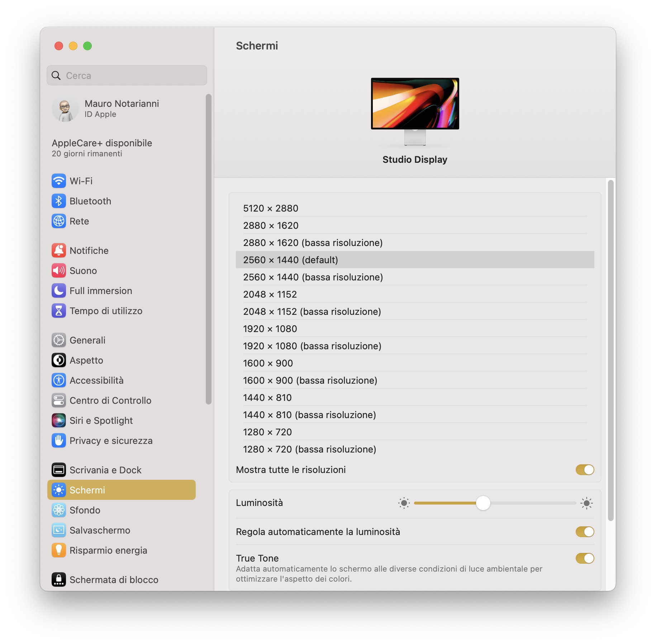Select the Accessibilità icon
Screen dimensions: 656x644
point(59,380)
